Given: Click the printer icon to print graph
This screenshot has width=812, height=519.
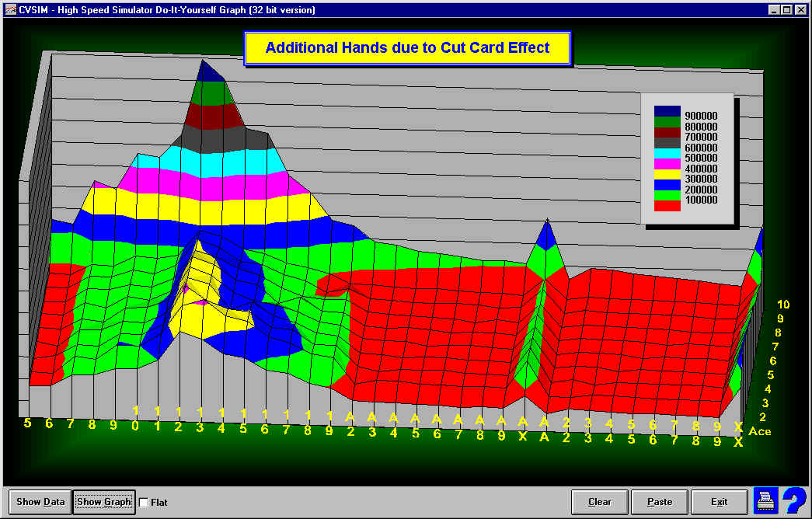Looking at the screenshot, I should [765, 501].
